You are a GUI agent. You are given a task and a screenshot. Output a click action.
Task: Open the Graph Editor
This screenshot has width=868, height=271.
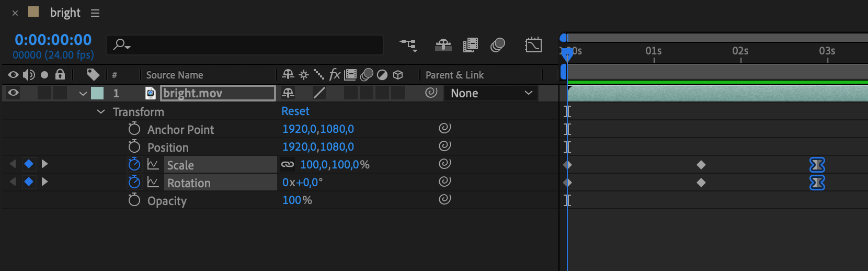point(533,45)
